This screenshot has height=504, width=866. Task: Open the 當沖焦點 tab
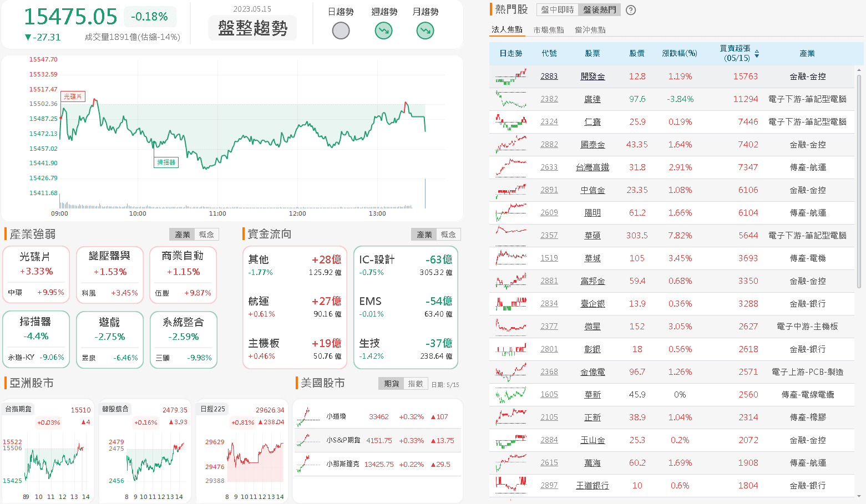click(590, 30)
